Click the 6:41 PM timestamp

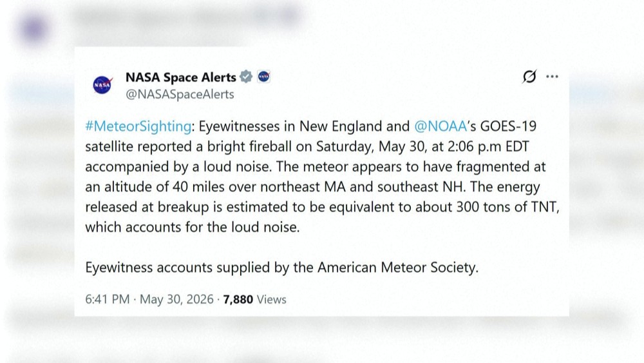tap(107, 299)
